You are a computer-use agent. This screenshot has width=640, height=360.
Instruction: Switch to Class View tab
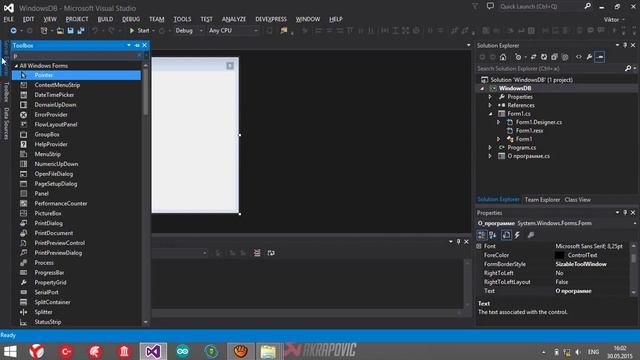point(578,200)
